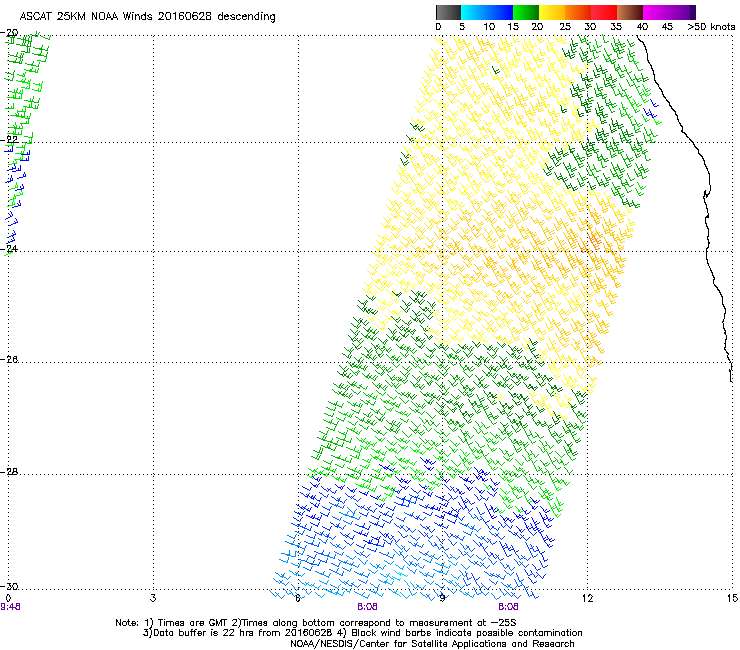The image size is (740, 650).
Task: Click the '-26' latitude axis label
Action: click(11, 360)
